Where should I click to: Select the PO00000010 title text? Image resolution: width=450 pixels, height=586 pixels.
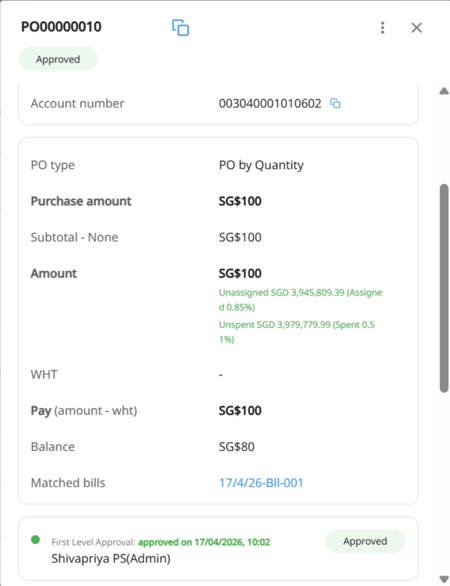61,27
